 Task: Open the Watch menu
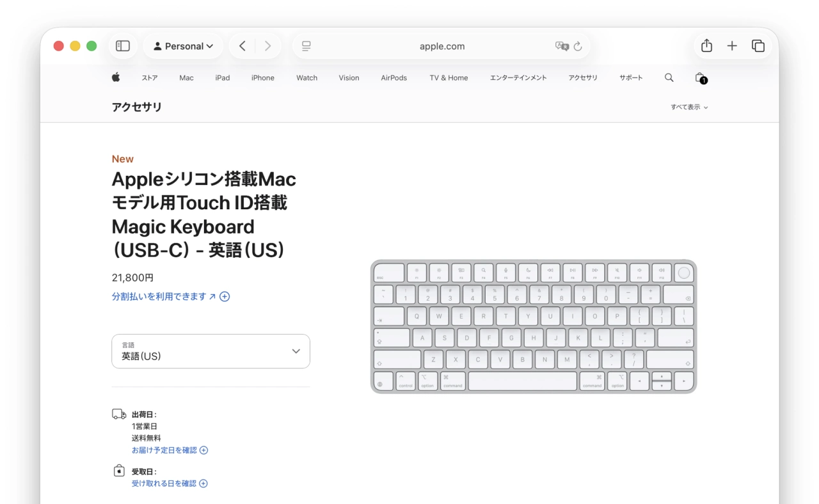click(x=307, y=78)
